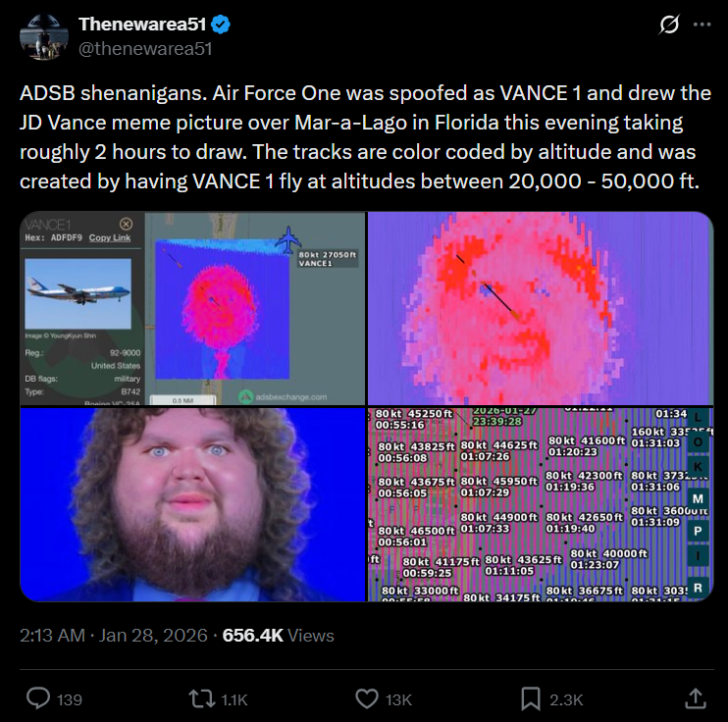Like the post with heart icon

tap(367, 698)
